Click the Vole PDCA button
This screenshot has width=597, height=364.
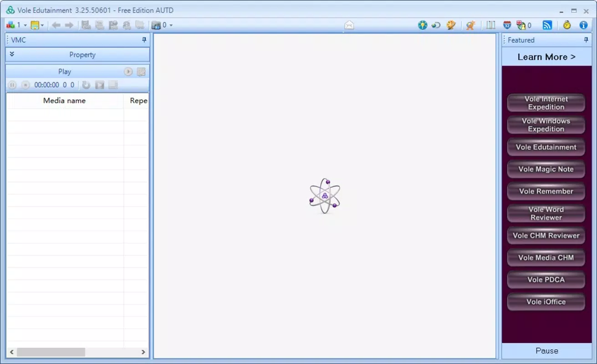coord(546,279)
